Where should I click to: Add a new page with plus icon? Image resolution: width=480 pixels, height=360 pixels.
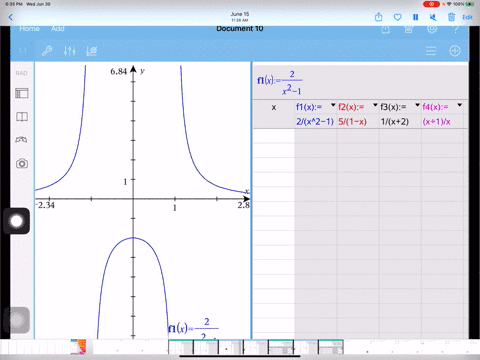point(455,51)
